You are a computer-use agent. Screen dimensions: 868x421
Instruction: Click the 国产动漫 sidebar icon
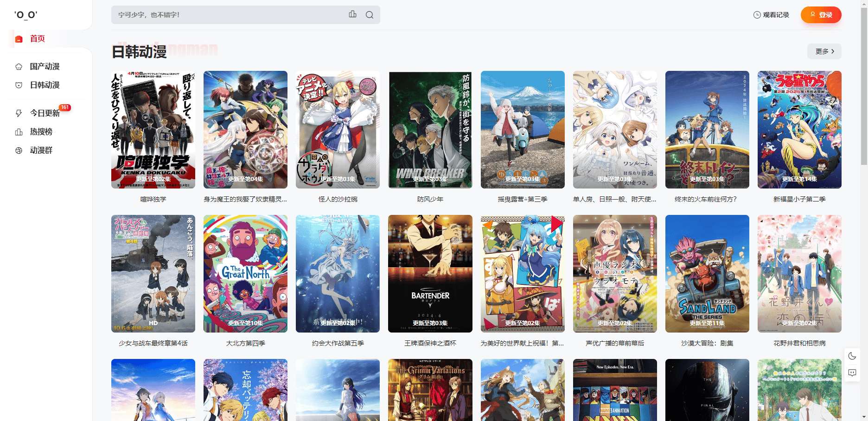19,67
